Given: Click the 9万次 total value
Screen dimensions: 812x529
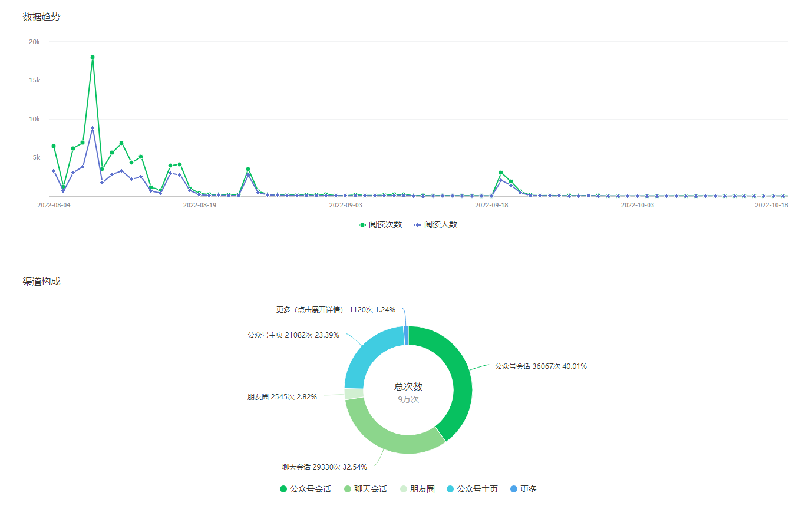Looking at the screenshot, I should tap(408, 399).
